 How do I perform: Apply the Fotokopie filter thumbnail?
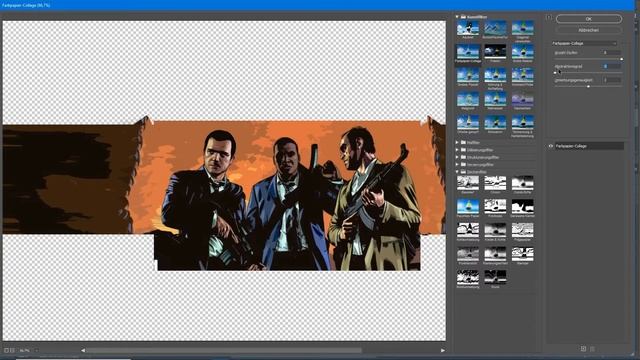[495, 206]
